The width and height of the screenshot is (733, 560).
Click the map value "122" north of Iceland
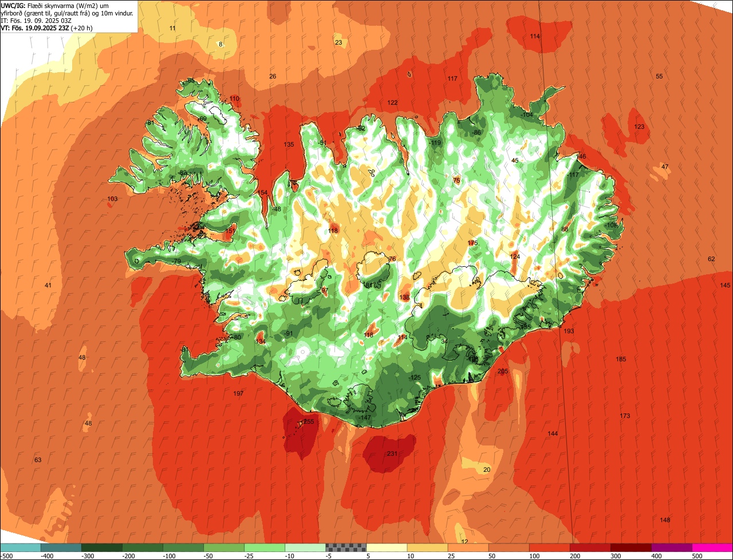[392, 102]
